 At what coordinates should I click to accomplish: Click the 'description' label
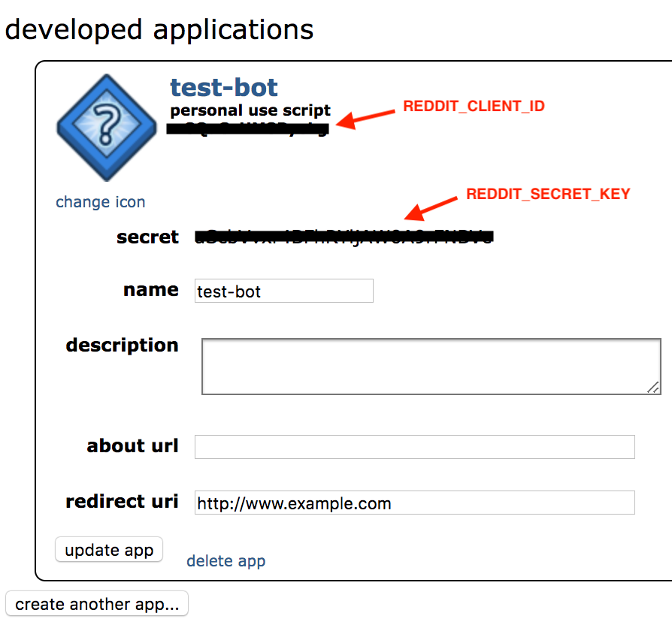tap(122, 346)
